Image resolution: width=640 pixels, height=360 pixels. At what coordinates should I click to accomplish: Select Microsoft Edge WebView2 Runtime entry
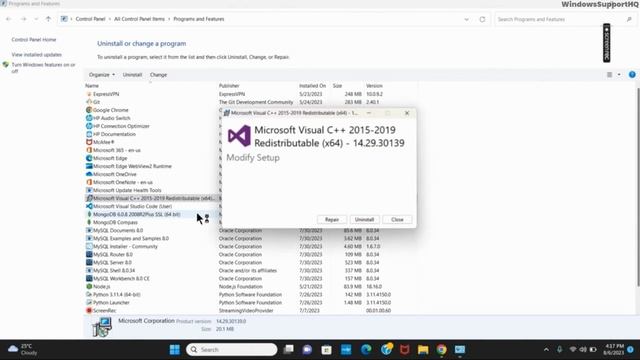(x=132, y=166)
